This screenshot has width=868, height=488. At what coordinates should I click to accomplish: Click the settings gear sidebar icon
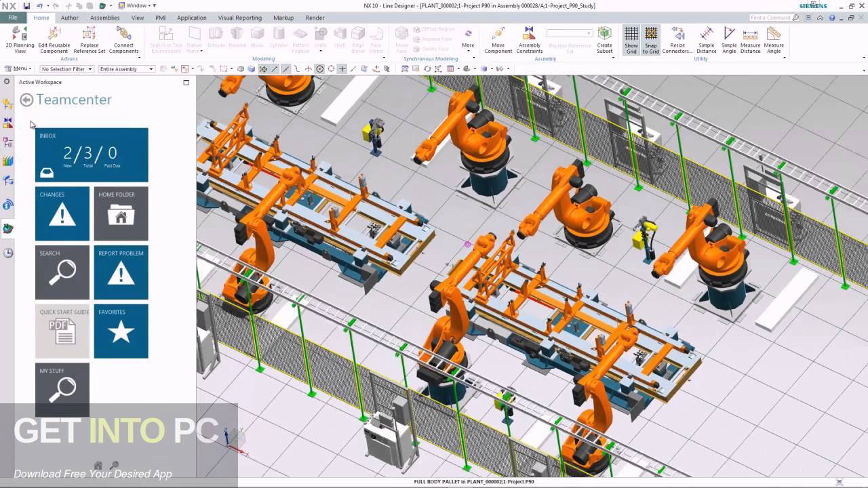(x=7, y=81)
